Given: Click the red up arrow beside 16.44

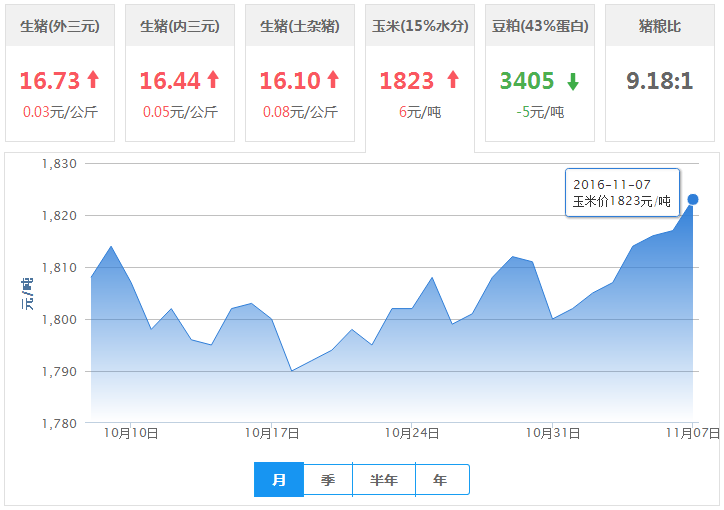Looking at the screenshot, I should [x=213, y=79].
